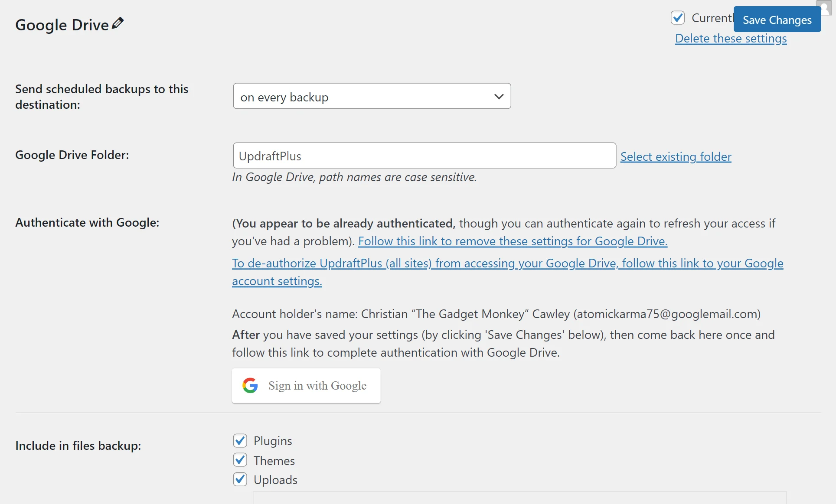This screenshot has height=504, width=836.
Task: Focus the Google Drive Folder input field
Action: [x=425, y=156]
